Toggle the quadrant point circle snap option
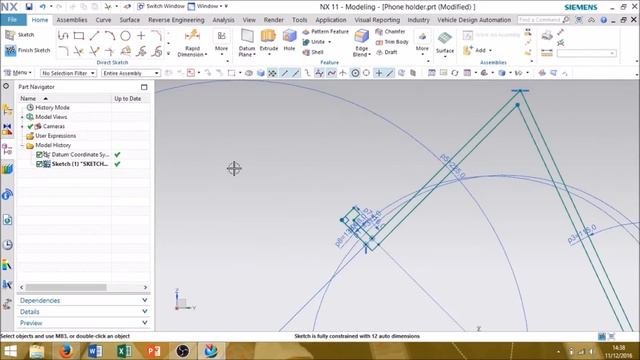 [367, 73]
